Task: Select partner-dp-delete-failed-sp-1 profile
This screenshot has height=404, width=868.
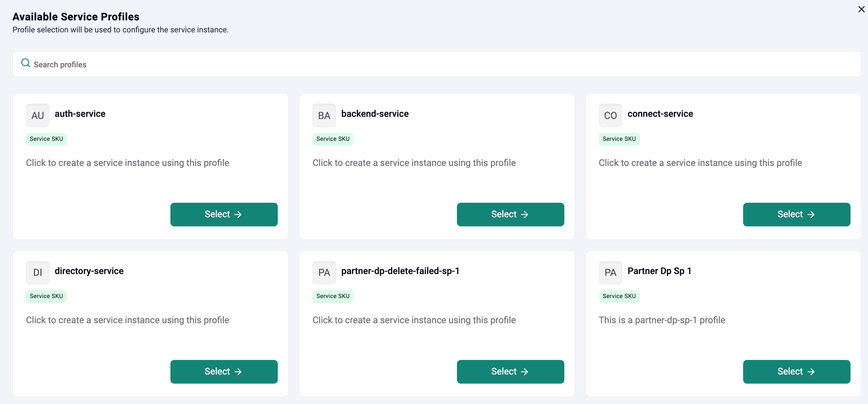Action: [510, 372]
